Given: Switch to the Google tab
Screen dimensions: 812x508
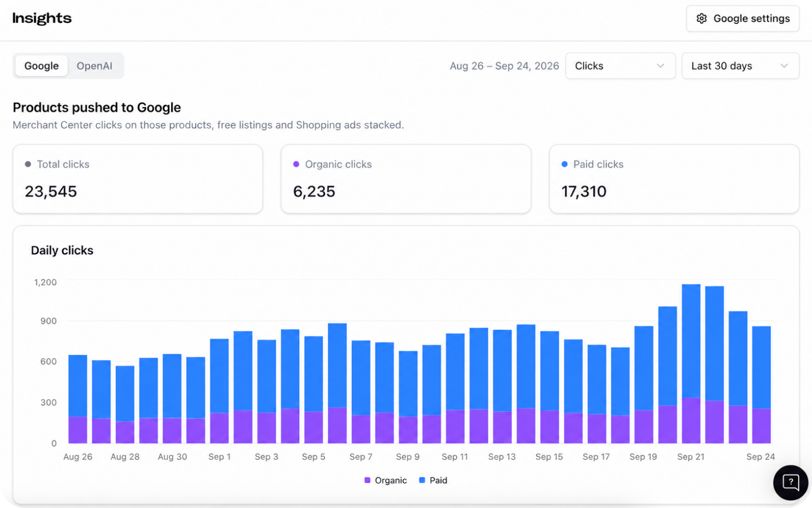Looking at the screenshot, I should [x=42, y=66].
